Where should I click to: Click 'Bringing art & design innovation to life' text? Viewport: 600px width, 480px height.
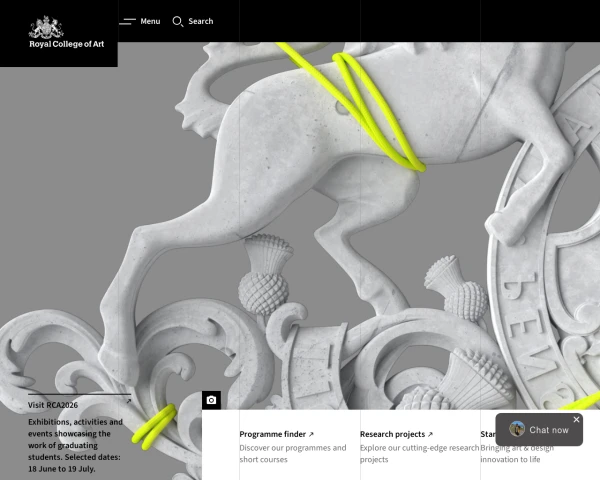click(x=517, y=454)
